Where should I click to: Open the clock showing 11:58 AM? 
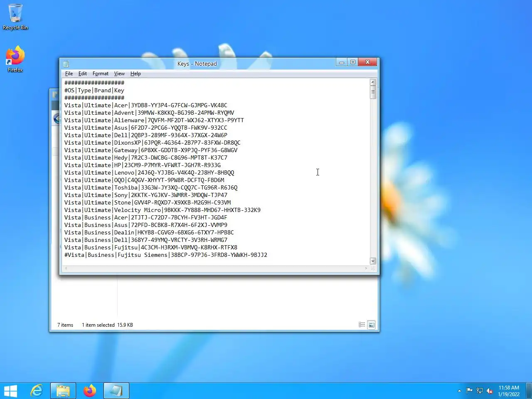pos(509,391)
